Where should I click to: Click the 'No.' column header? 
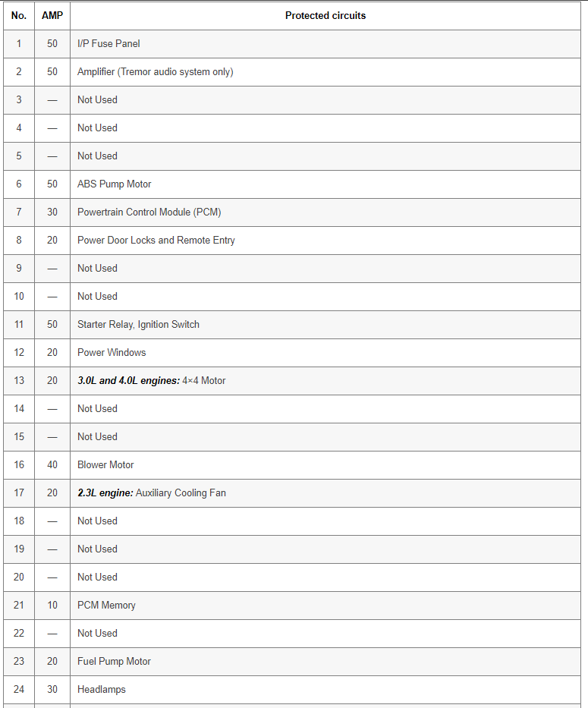click(x=19, y=15)
